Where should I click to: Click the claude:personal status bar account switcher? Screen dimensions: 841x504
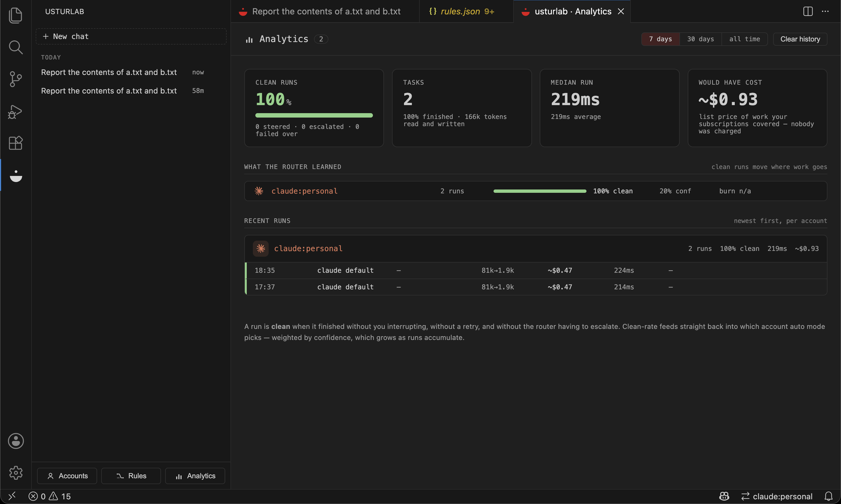tap(777, 496)
